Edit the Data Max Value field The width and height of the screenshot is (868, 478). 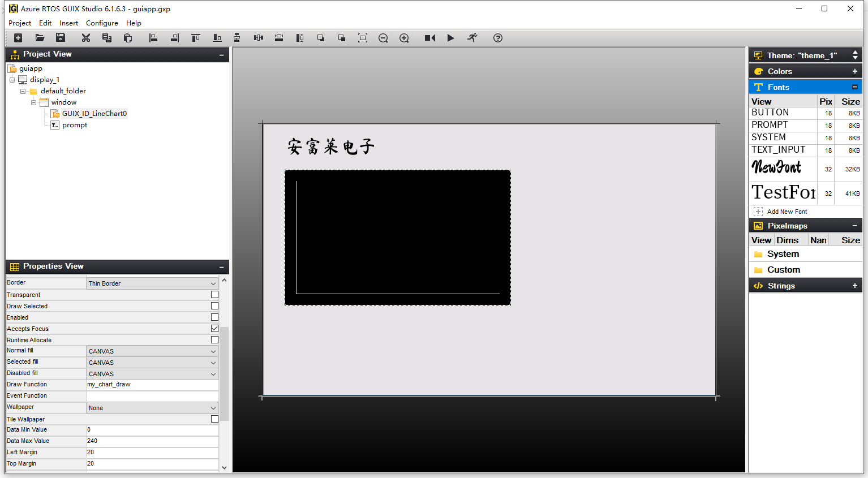(x=152, y=441)
